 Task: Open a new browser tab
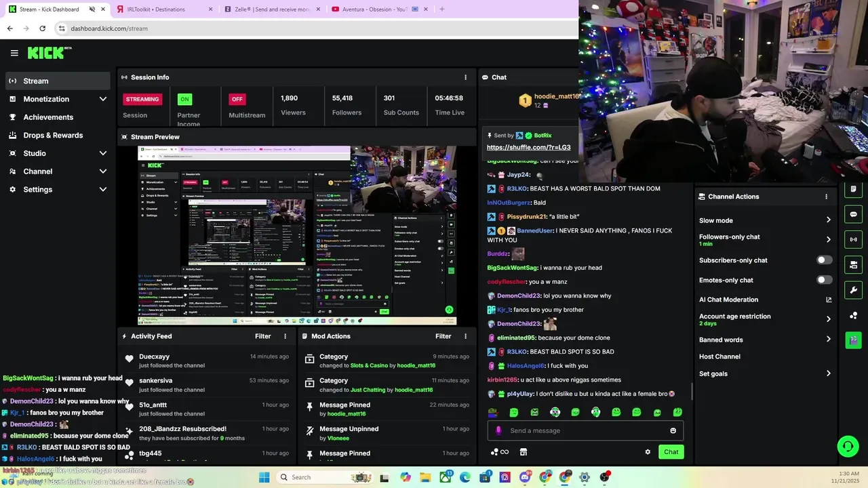[x=441, y=9]
